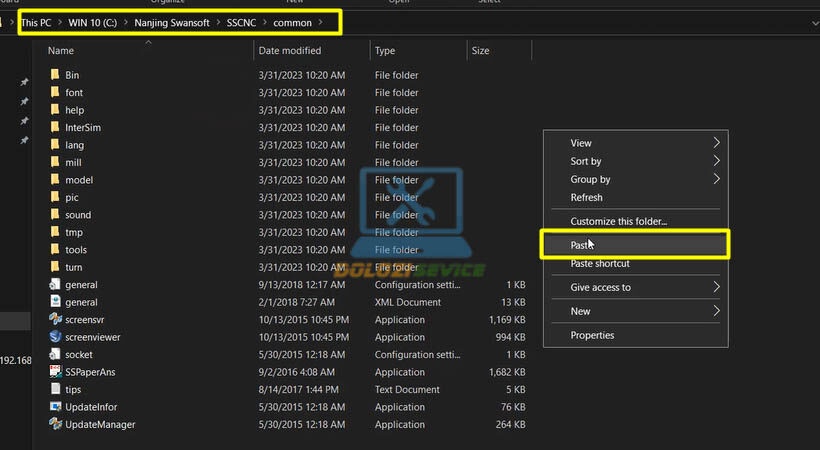Viewport: 820px width, 450px height.
Task: Sort files by Date modified column header
Action: pos(289,50)
